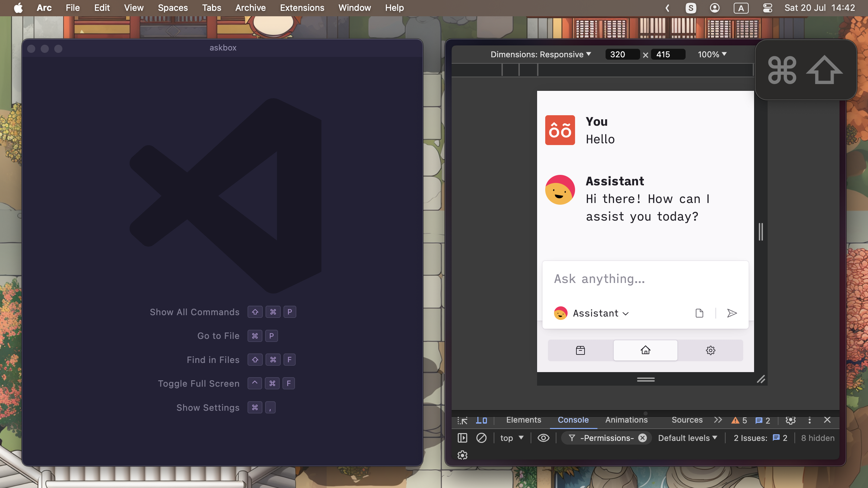868x488 pixels.
Task: Click the date and time in menu bar
Action: click(x=820, y=8)
